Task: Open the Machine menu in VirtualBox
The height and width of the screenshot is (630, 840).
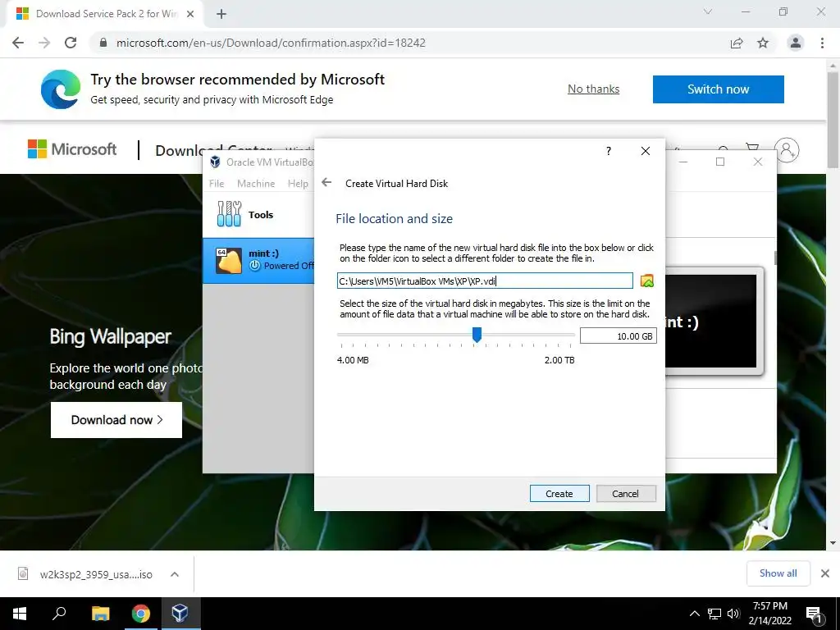Action: tap(256, 183)
